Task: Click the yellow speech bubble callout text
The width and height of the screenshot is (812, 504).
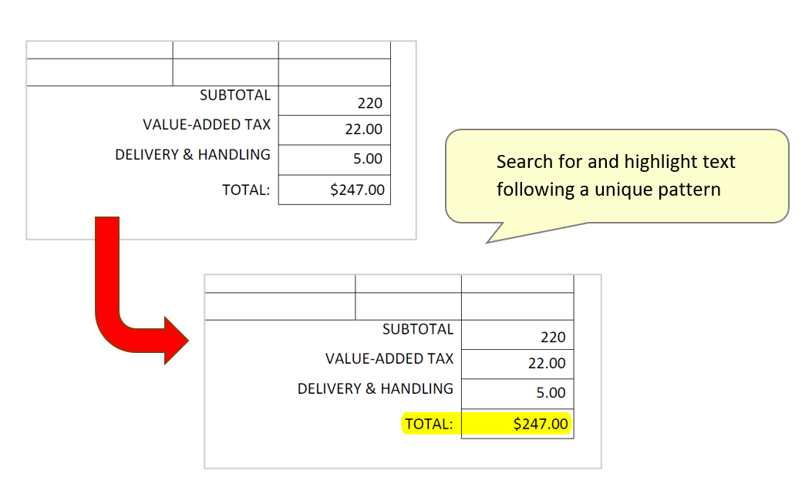Action: 615,176
